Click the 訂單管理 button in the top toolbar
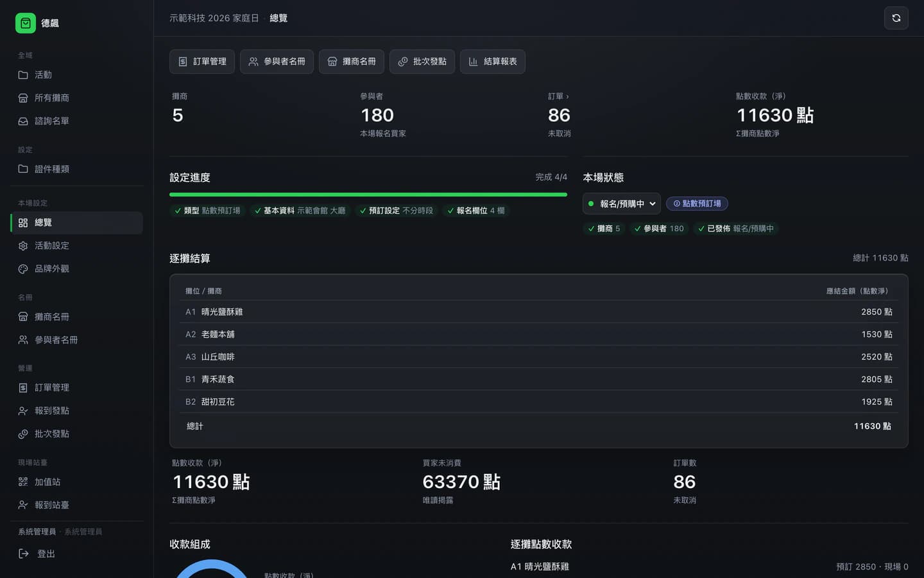The image size is (924, 578). click(202, 62)
